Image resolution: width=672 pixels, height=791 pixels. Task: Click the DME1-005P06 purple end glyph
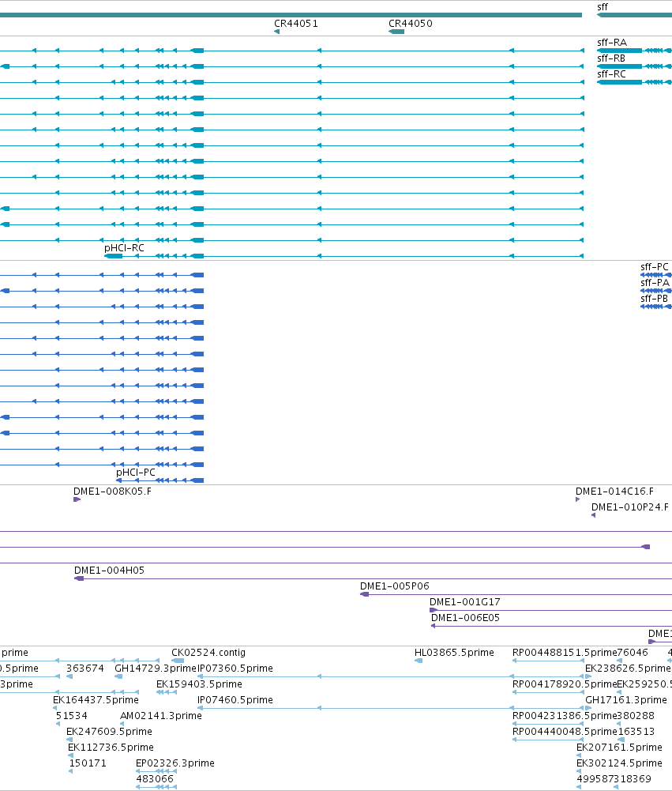(x=365, y=594)
